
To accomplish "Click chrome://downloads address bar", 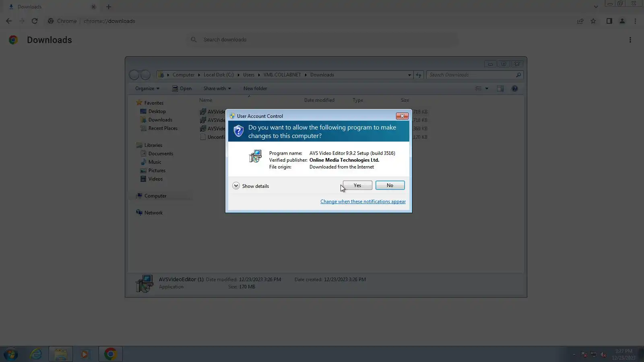I will tap(109, 21).
